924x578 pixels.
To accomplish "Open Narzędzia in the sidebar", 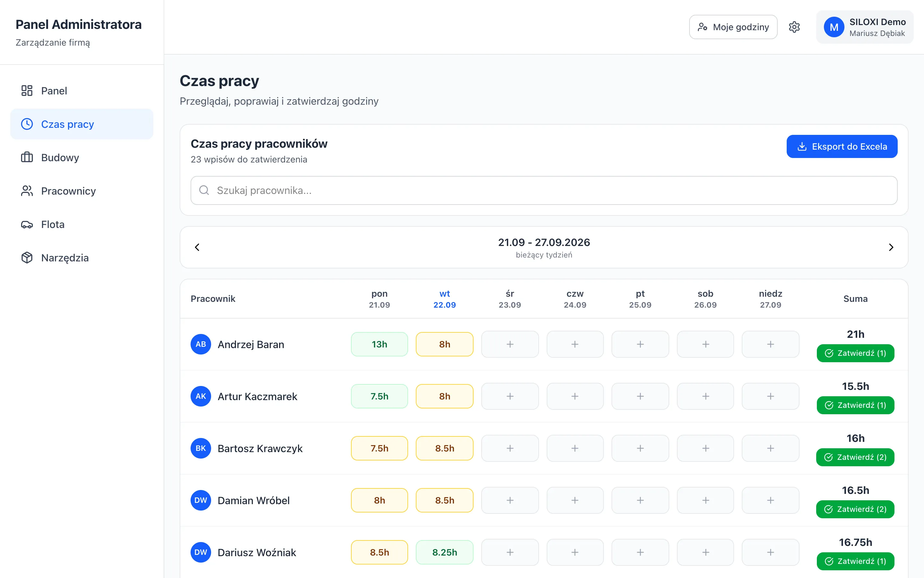I will (x=82, y=258).
